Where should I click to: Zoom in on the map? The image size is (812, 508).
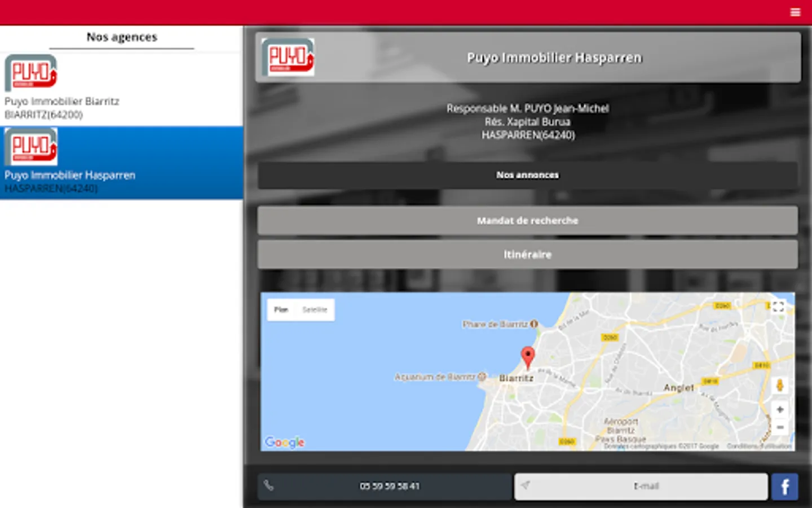pos(780,409)
